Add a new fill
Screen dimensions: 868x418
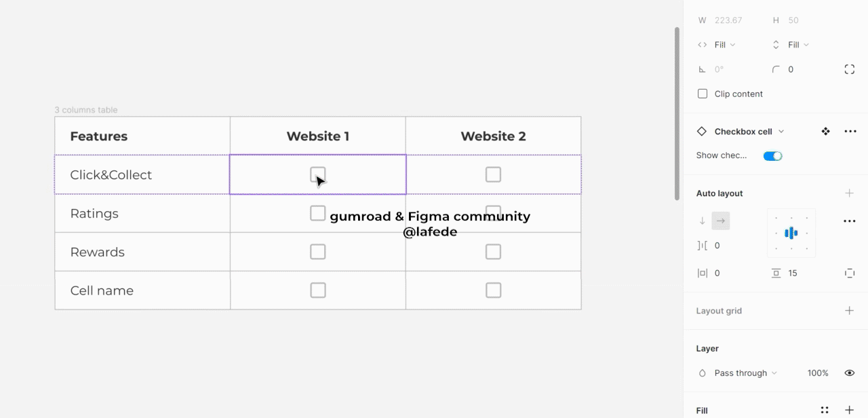pos(849,411)
